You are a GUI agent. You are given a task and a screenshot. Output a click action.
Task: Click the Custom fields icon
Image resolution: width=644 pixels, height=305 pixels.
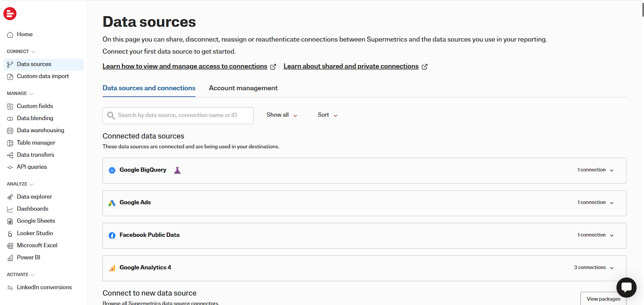(10, 106)
